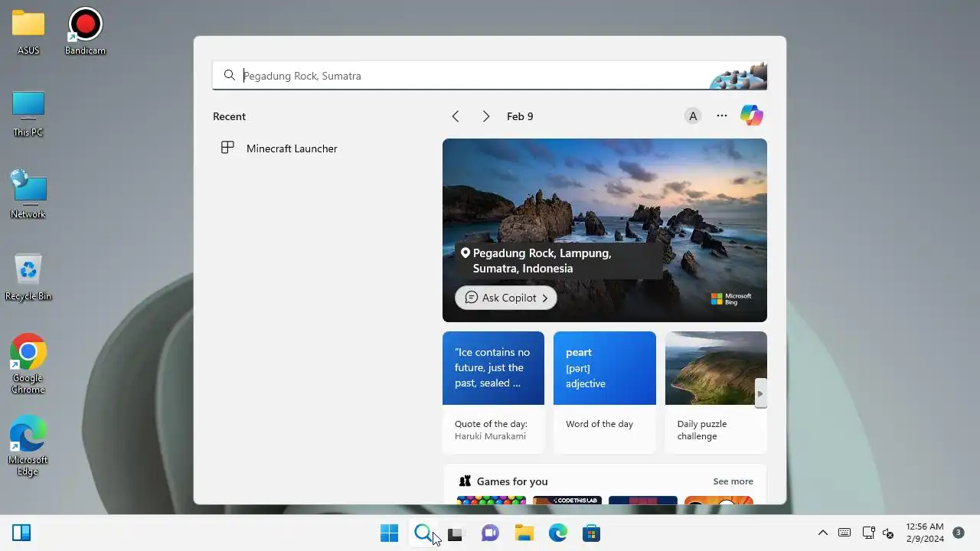
Task: Open the three-dots options menu
Action: 722,116
